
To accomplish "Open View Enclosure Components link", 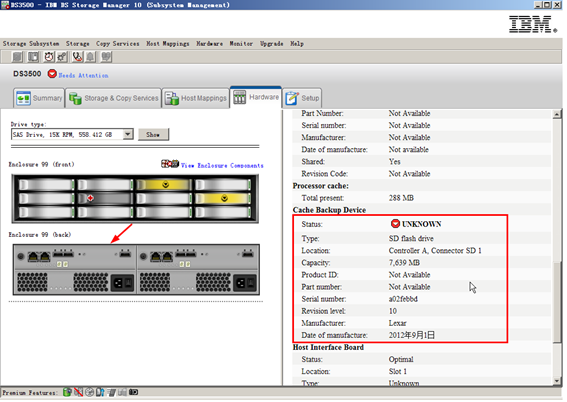I will coord(222,166).
